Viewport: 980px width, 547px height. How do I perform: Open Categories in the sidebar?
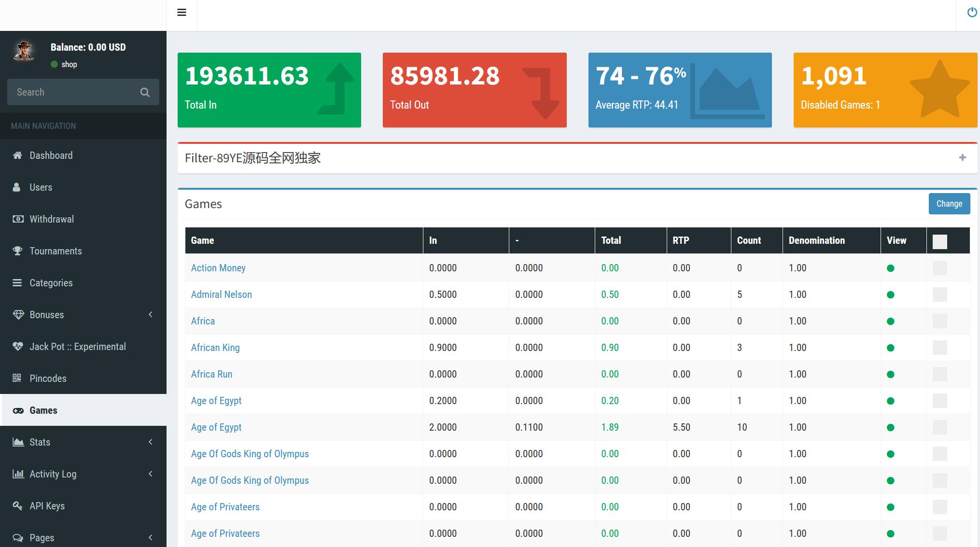tap(83, 283)
